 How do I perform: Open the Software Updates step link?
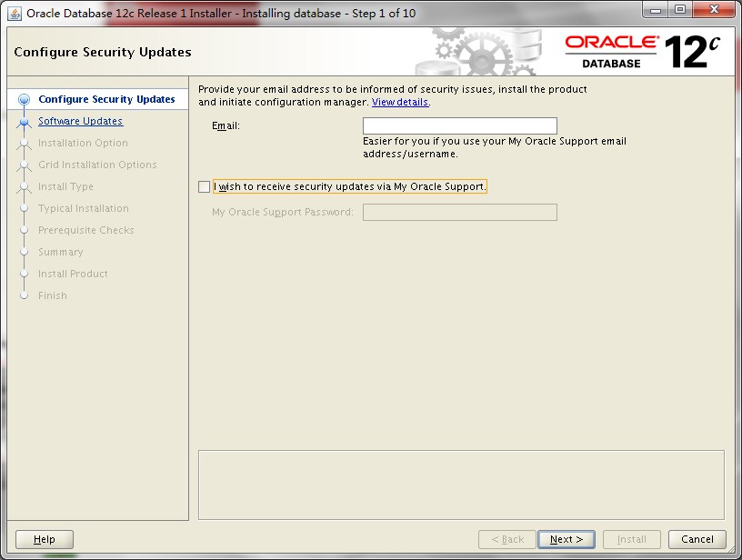click(x=80, y=121)
